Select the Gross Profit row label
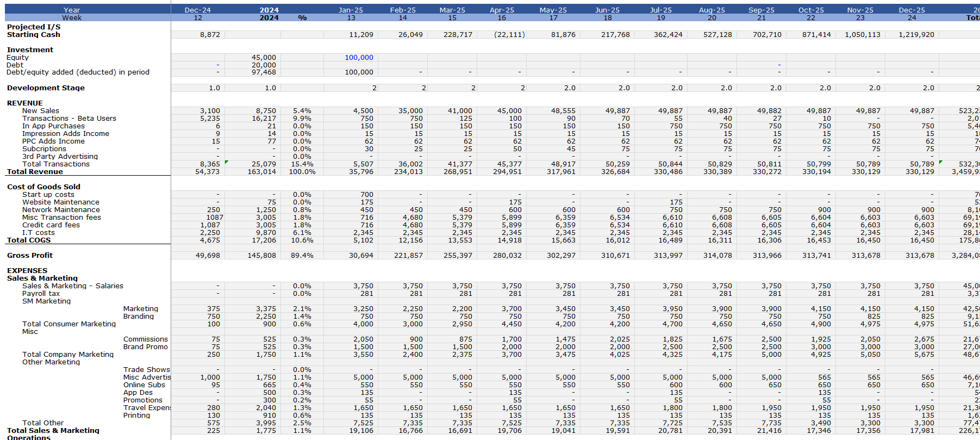980x440 pixels. pyautogui.click(x=30, y=255)
